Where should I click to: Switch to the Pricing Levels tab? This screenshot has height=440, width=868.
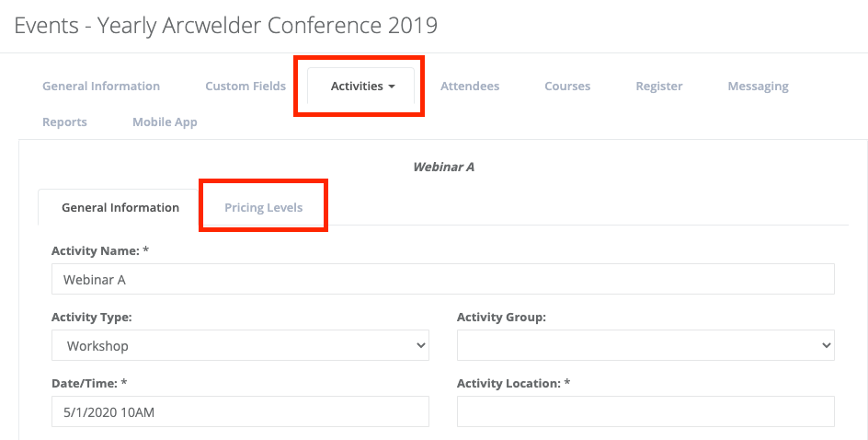pyautogui.click(x=264, y=208)
